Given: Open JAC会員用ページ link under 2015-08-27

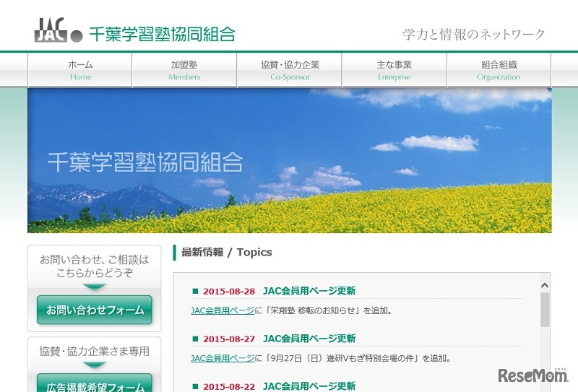Looking at the screenshot, I should tap(223, 358).
